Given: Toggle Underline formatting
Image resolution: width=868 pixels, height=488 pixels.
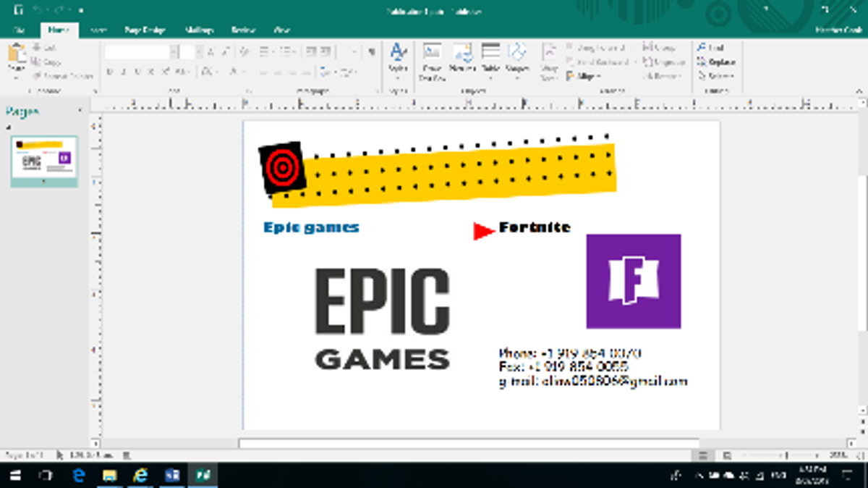Looking at the screenshot, I should coord(137,72).
